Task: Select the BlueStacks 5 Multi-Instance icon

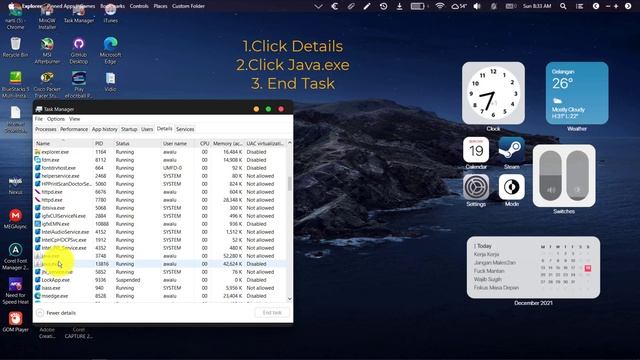Action: [15, 84]
